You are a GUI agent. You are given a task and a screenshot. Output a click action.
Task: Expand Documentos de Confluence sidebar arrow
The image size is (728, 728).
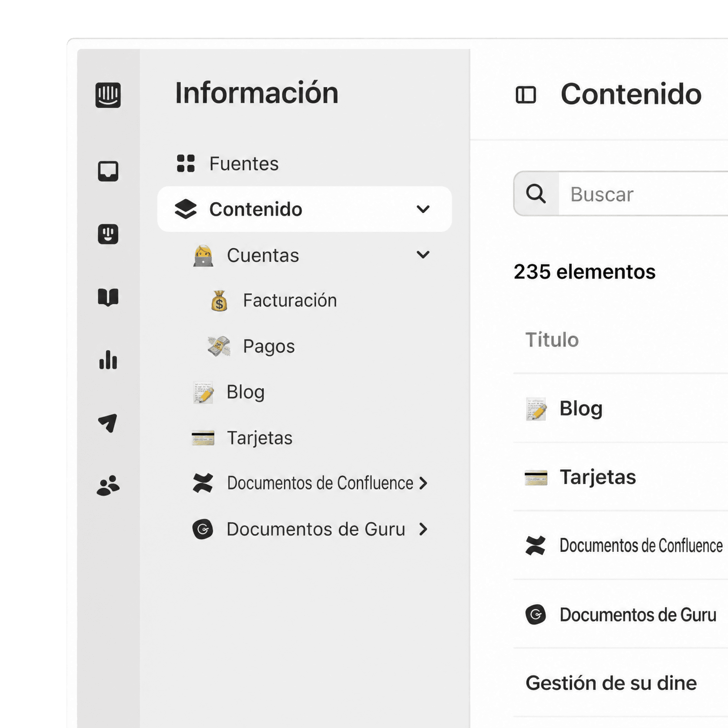pos(423,483)
